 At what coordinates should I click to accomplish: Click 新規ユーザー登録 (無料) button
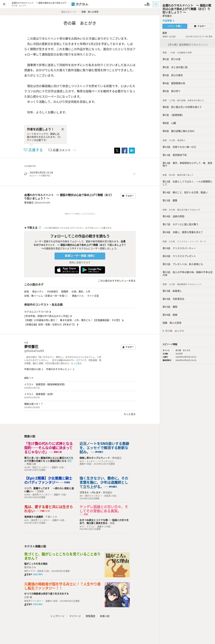(80, 256)
